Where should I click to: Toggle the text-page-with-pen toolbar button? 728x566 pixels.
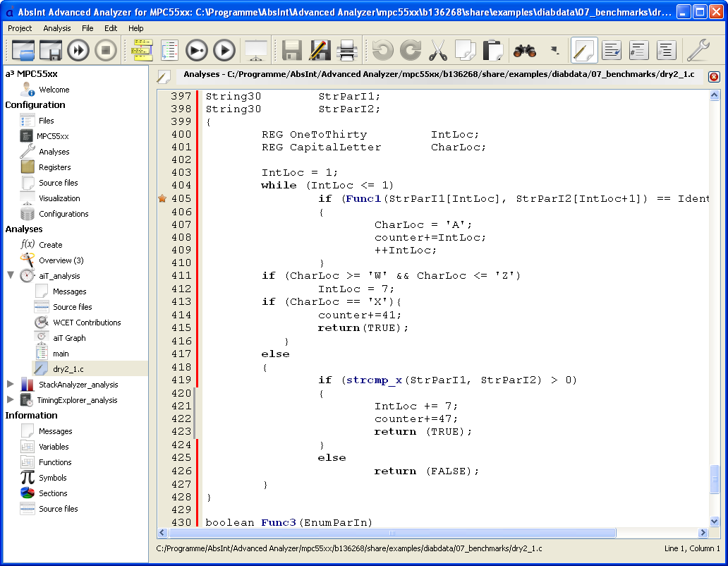[x=612, y=50]
